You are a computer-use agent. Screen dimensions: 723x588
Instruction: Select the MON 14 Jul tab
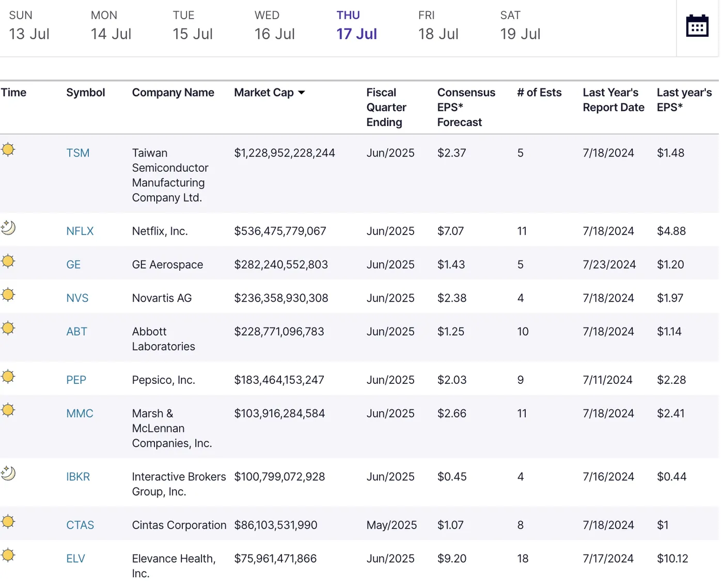[x=111, y=26]
